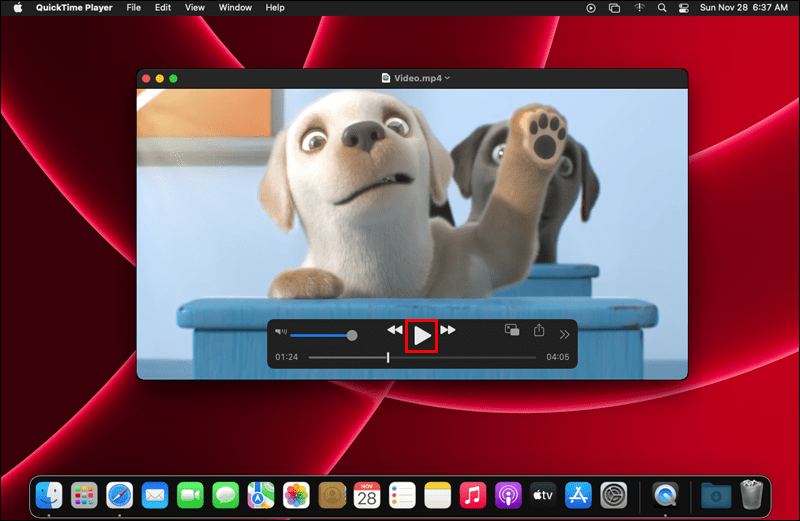Expand more controls with the double chevron

pos(564,335)
